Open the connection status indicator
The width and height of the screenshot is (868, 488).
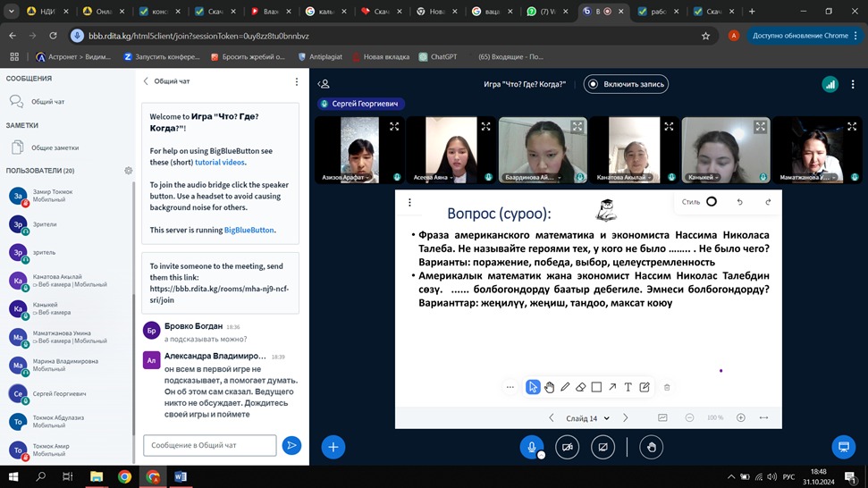[830, 84]
